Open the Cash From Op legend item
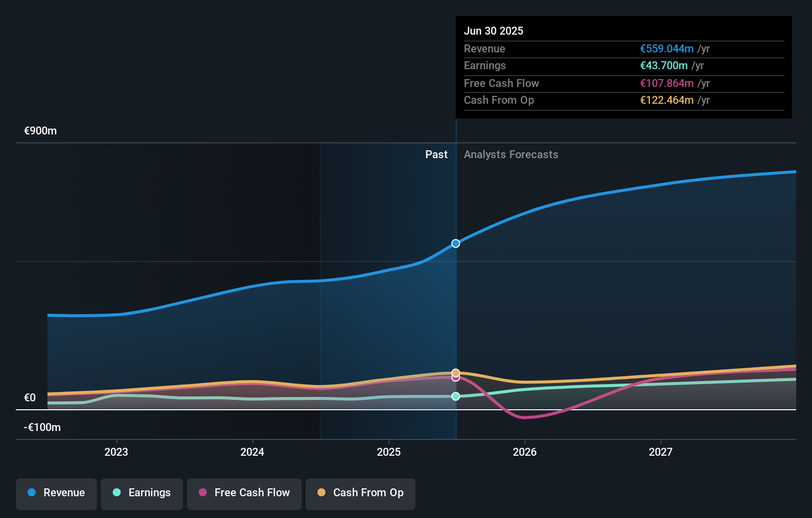 361,493
